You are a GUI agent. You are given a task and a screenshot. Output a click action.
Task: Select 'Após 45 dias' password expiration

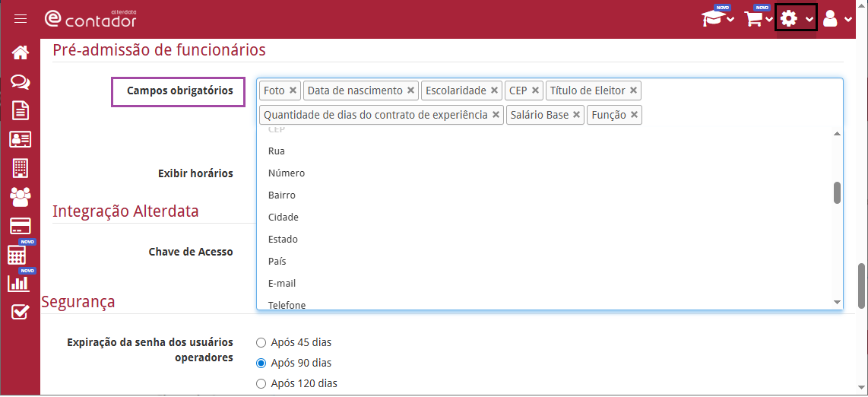[x=261, y=343]
